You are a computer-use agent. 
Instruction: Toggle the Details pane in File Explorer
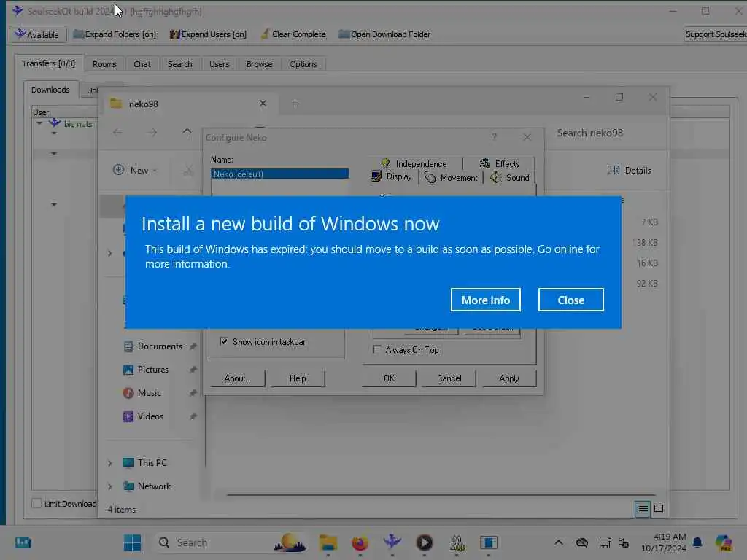629,170
